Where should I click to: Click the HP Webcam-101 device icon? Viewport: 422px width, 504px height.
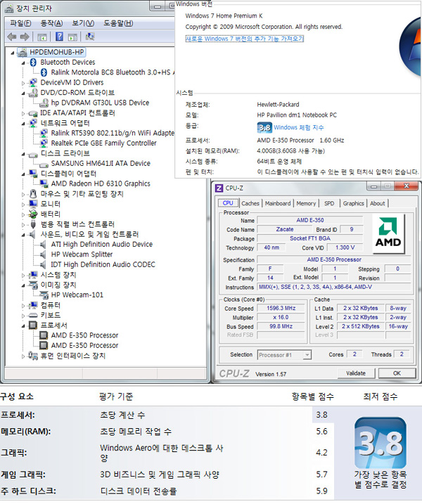tap(44, 295)
